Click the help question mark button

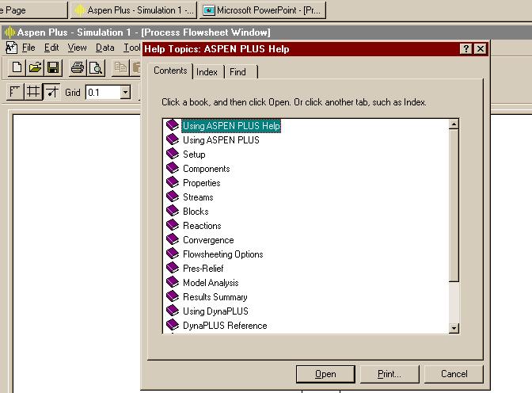466,49
